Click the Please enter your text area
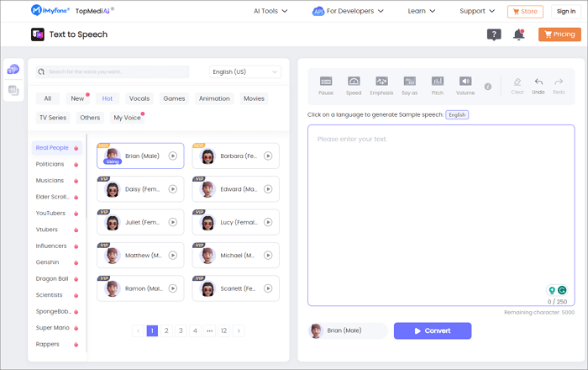588x370 pixels. click(x=441, y=215)
